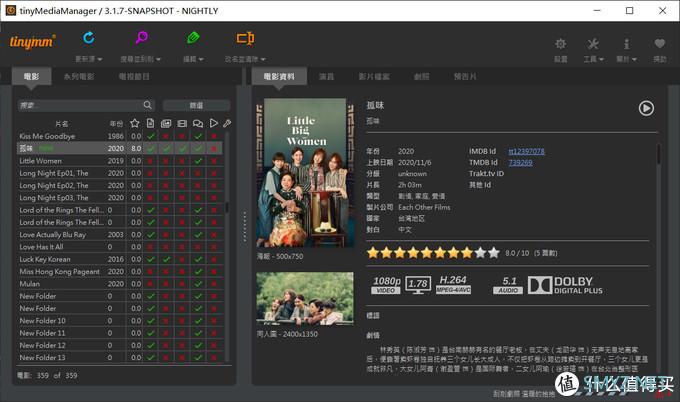This screenshot has width=680, height=402.
Task: Sort by the film trailer column icon
Action: (x=182, y=124)
